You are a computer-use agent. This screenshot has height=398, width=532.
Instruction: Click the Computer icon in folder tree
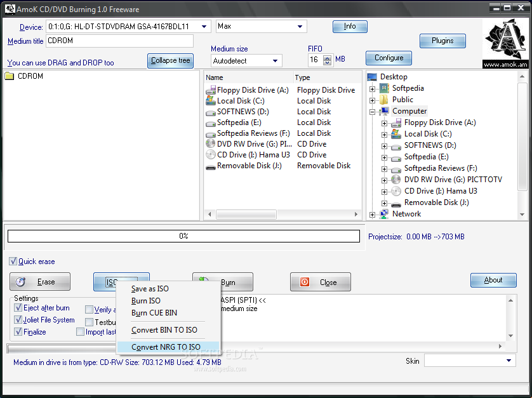(384, 111)
